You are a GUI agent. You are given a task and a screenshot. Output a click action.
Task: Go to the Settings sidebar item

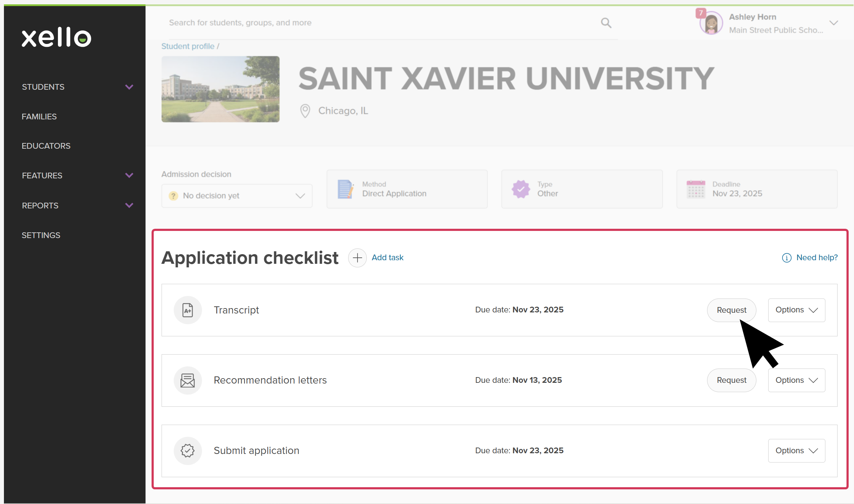(41, 235)
